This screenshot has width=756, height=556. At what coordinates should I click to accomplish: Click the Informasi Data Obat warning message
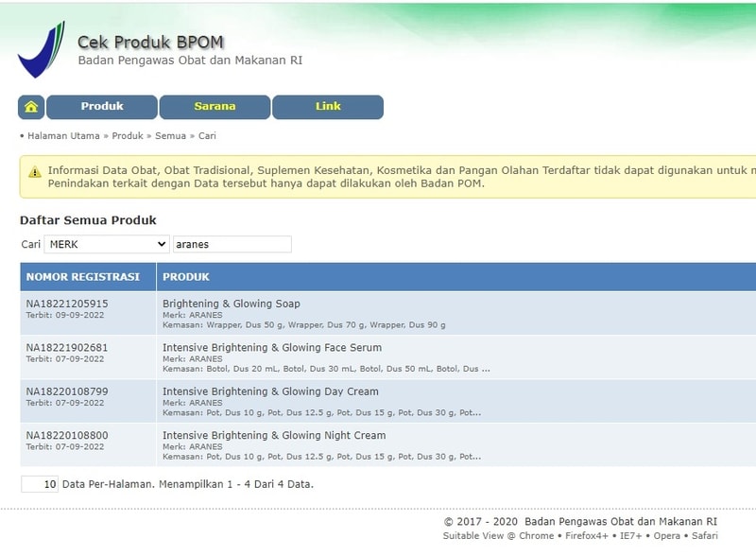coord(402,177)
